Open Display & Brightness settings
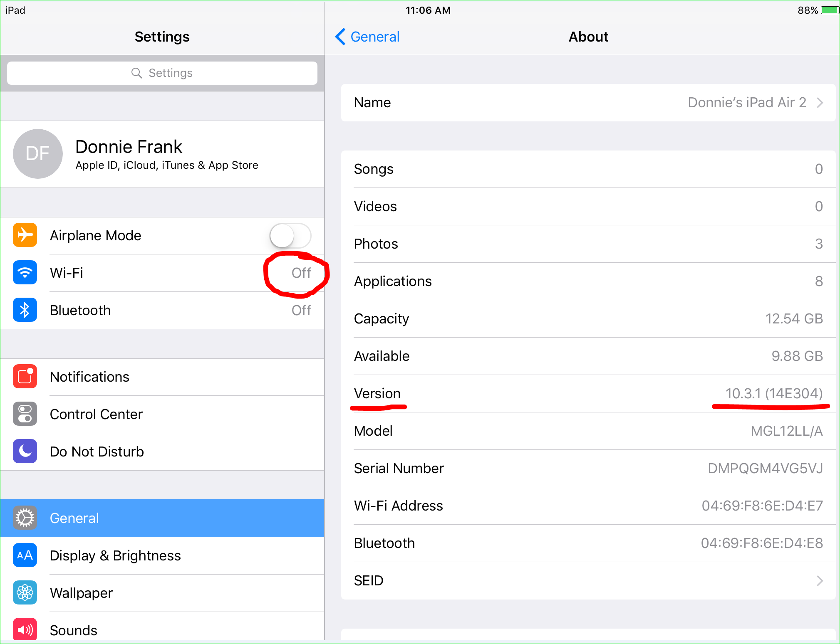840x644 pixels. point(162,555)
